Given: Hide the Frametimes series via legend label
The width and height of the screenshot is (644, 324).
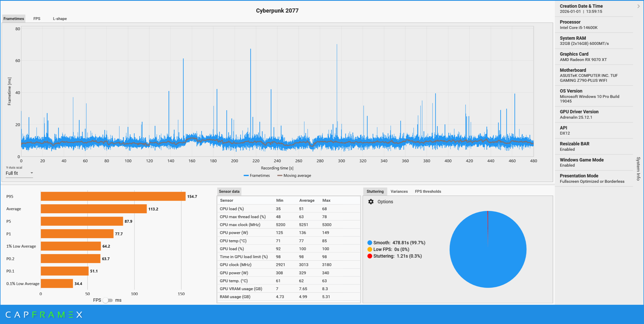Looking at the screenshot, I should pyautogui.click(x=260, y=176).
